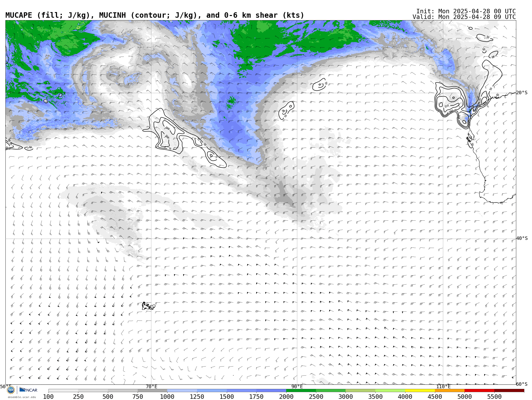Click the 50°E longitude label
532x400 pixels.
pos(6,386)
